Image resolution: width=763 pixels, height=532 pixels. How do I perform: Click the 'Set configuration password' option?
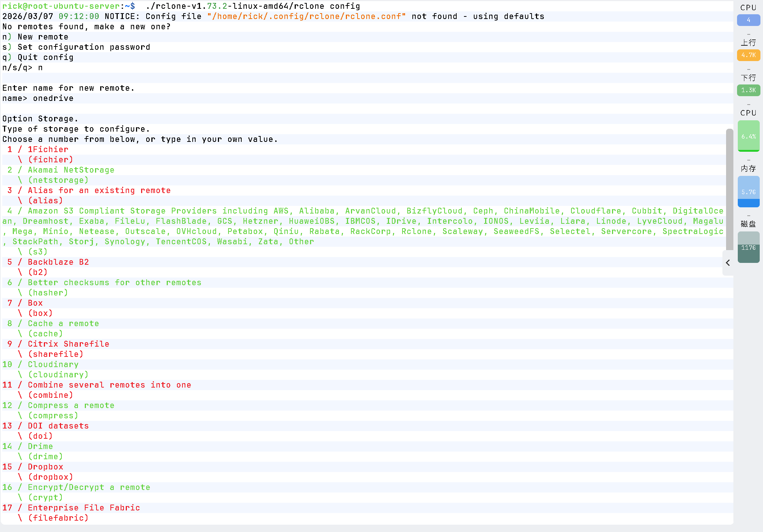point(84,47)
